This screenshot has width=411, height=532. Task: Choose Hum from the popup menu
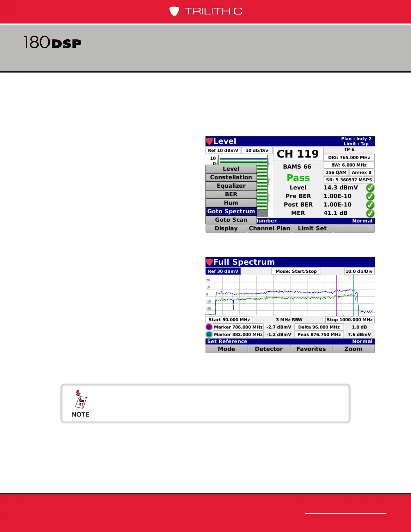point(231,203)
